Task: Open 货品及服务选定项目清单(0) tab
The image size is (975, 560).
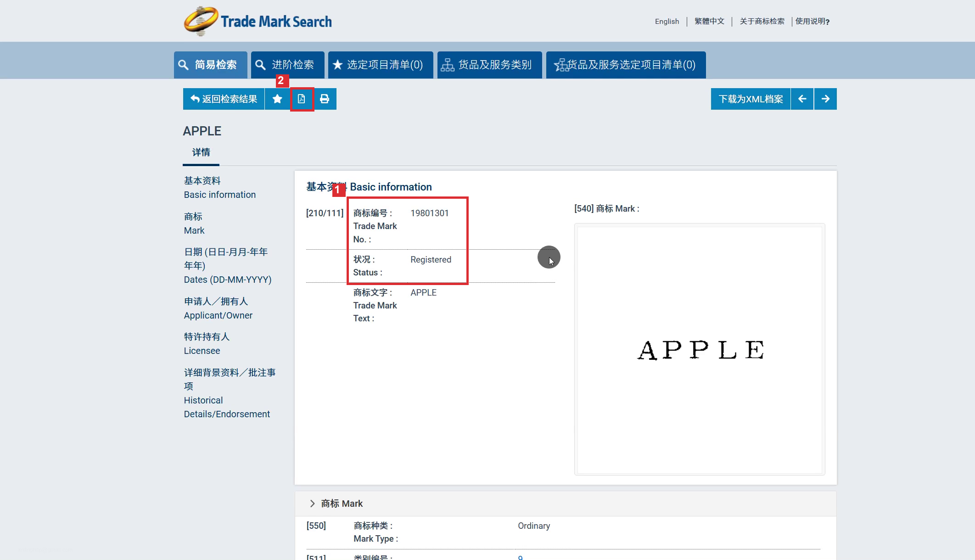Action: point(626,65)
